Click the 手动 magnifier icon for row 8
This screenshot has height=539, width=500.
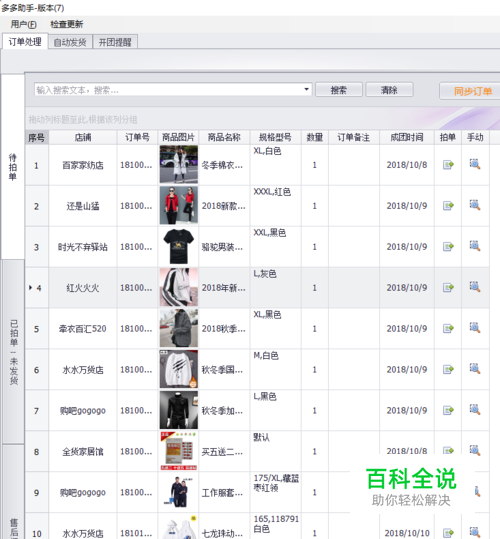pos(475,450)
